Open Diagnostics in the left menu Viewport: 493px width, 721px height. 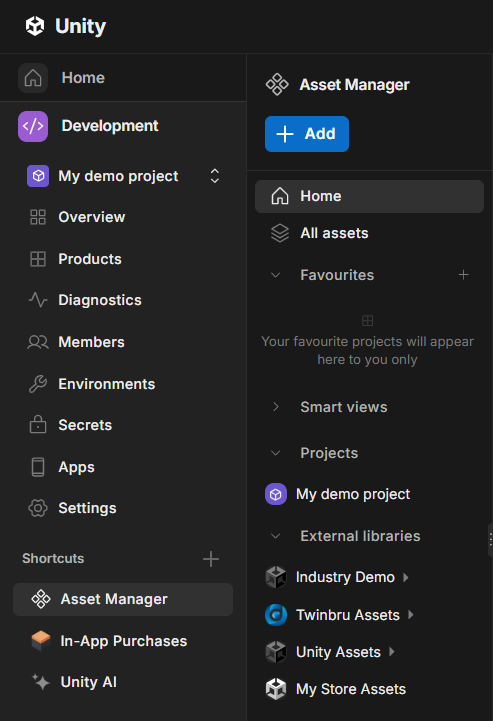pyautogui.click(x=100, y=300)
